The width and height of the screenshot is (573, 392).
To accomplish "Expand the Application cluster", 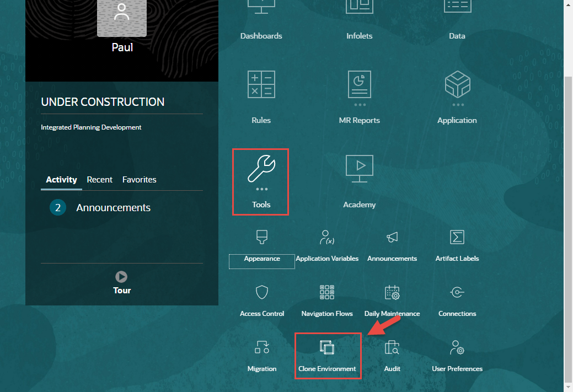I will 457,85.
